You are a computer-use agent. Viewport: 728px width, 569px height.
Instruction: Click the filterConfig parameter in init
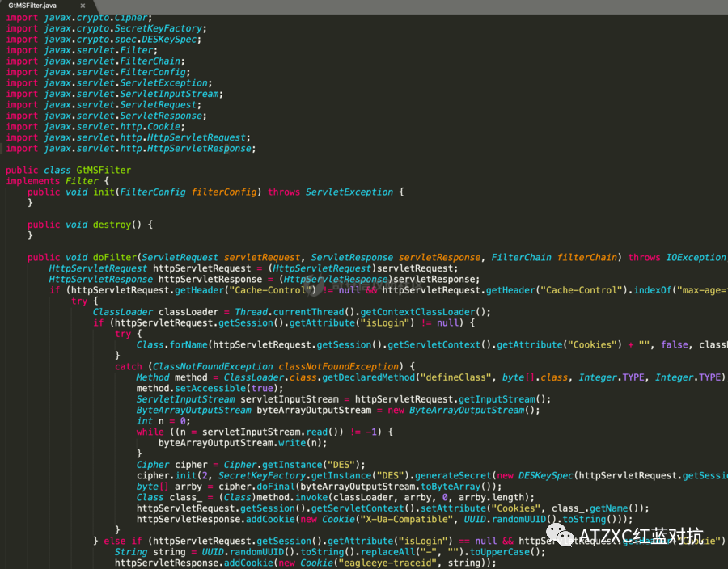[224, 192]
